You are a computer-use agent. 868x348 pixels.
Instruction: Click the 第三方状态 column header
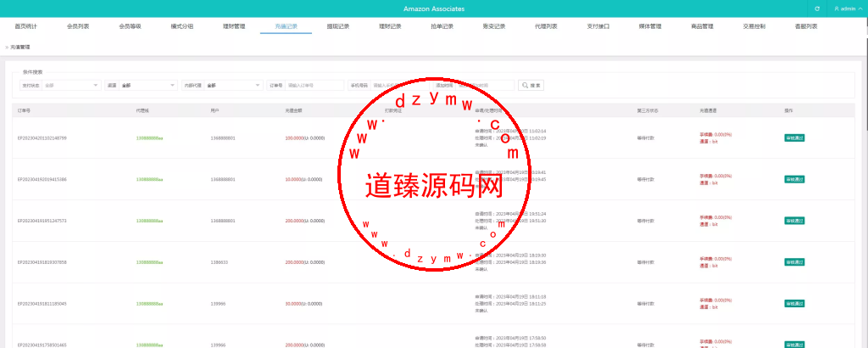[x=648, y=111]
